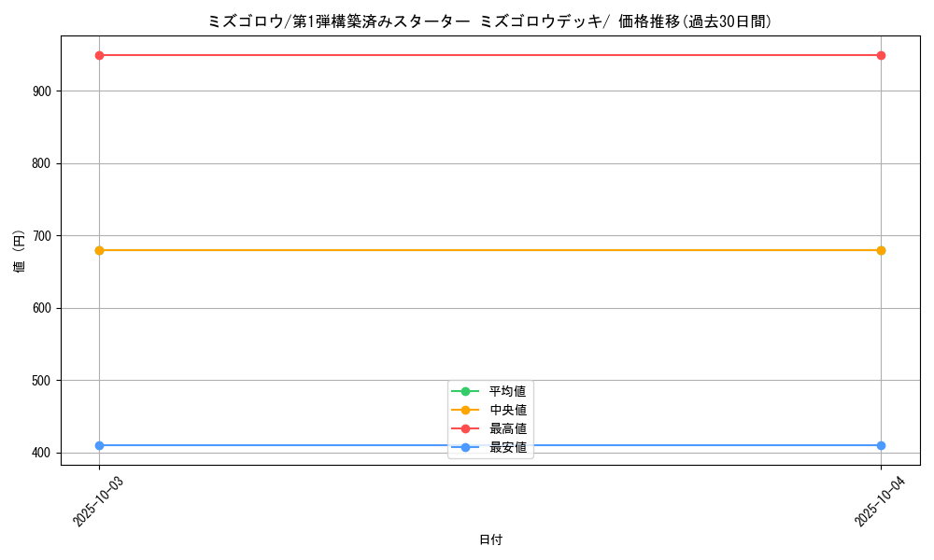The height and width of the screenshot is (560, 934).
Task: Click the green 平均値 legend marker
Action: click(x=465, y=391)
